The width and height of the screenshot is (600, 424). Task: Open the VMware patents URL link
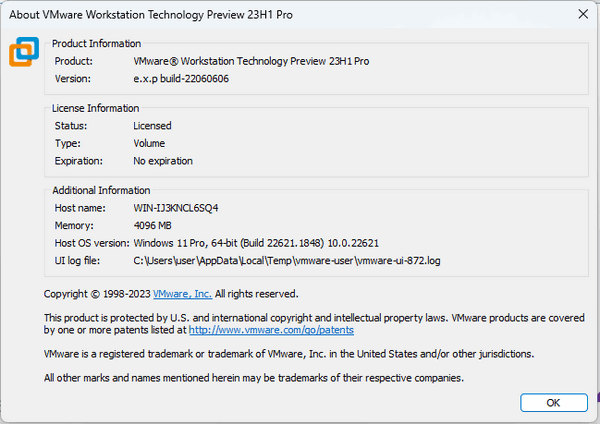(x=271, y=330)
